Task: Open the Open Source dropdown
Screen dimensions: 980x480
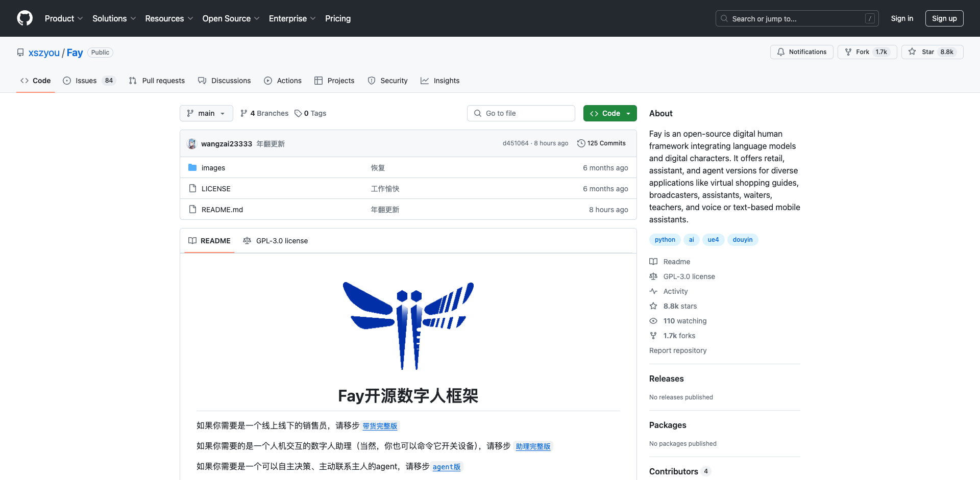Action: [x=231, y=18]
